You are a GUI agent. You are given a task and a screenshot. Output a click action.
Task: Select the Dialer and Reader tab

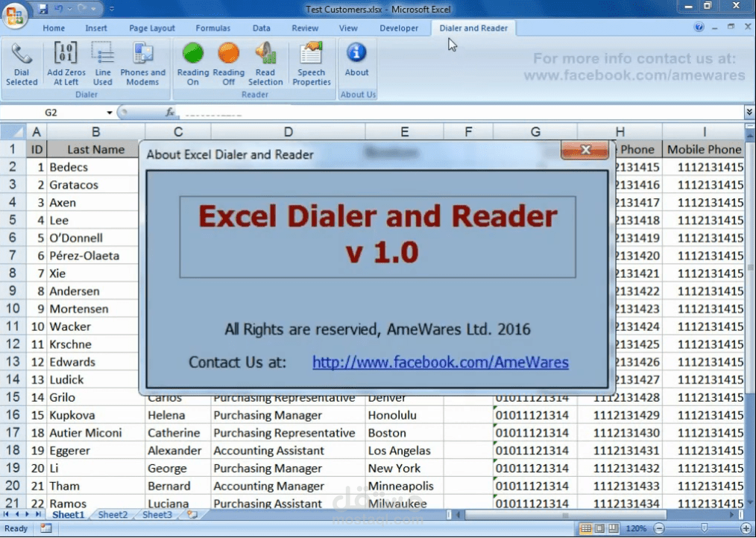(473, 28)
